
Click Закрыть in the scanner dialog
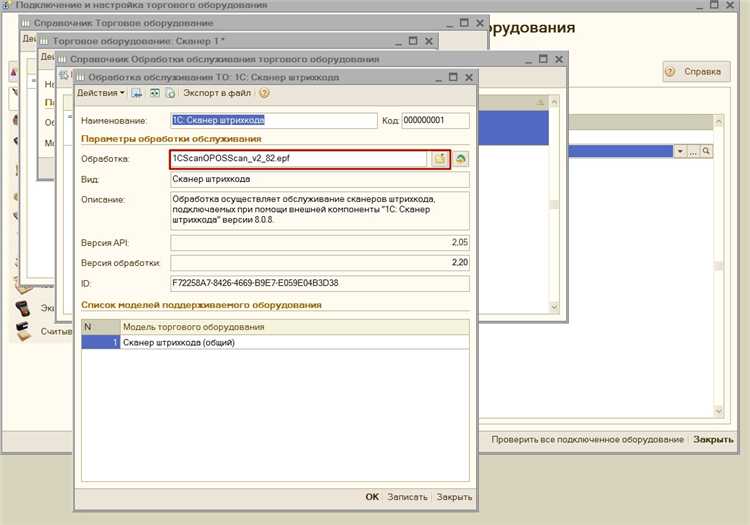tap(454, 497)
